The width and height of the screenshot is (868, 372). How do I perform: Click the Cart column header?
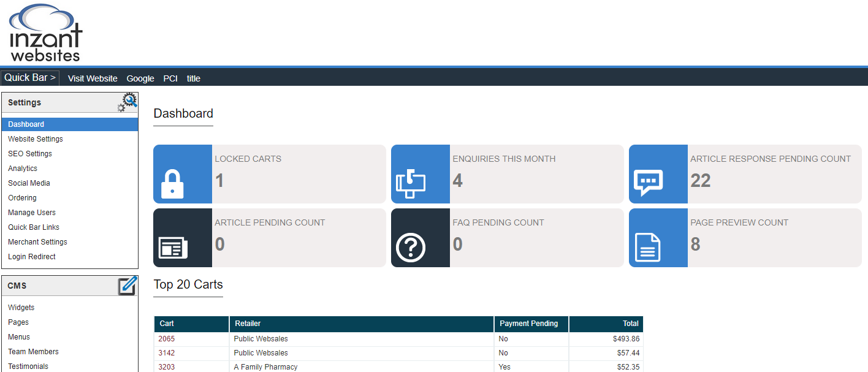[x=191, y=324]
